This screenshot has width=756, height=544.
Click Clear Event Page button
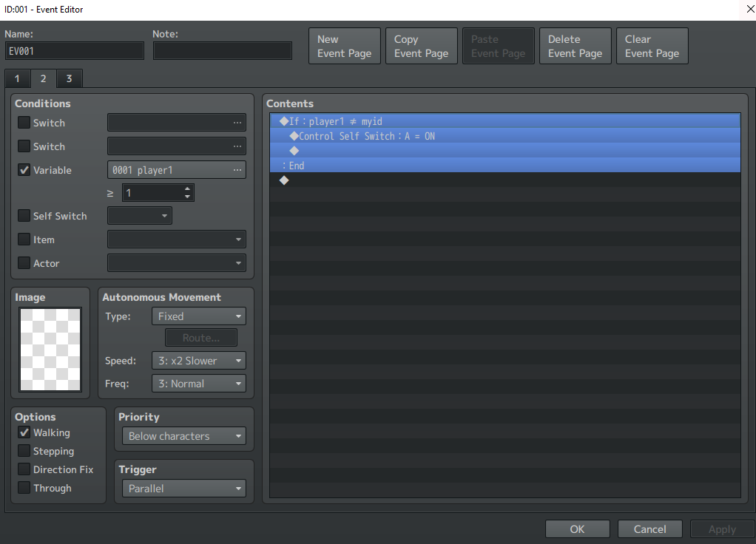pyautogui.click(x=652, y=46)
